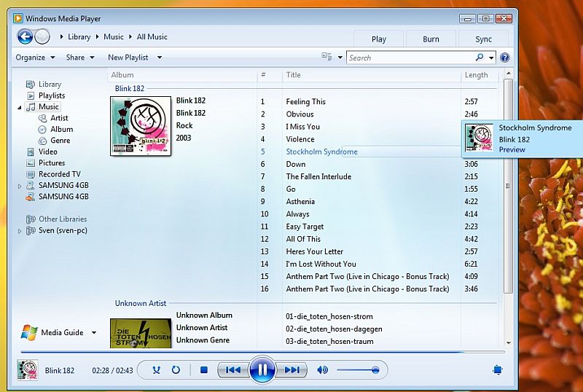Click the view options icon left of search
Screen dimensions: 583x392
click(x=326, y=57)
